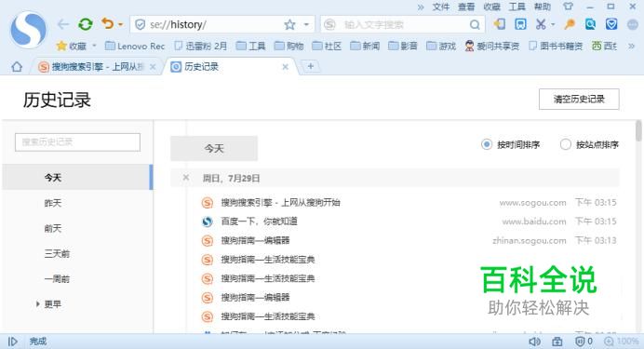This screenshot has height=349, width=644.
Task: Open the 查看 menu
Action: 466,7
